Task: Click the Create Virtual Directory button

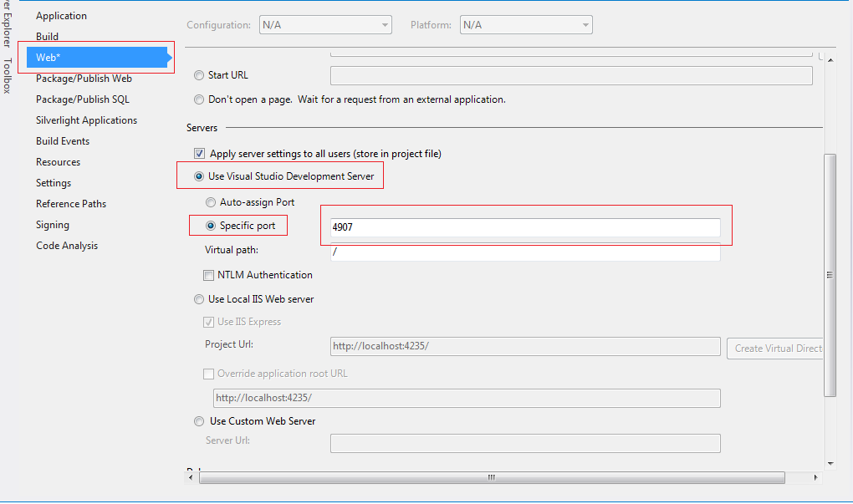Action: [x=775, y=349]
